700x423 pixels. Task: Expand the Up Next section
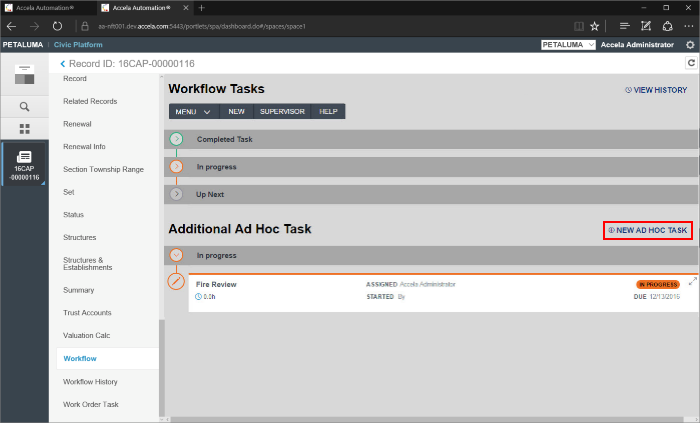(177, 194)
